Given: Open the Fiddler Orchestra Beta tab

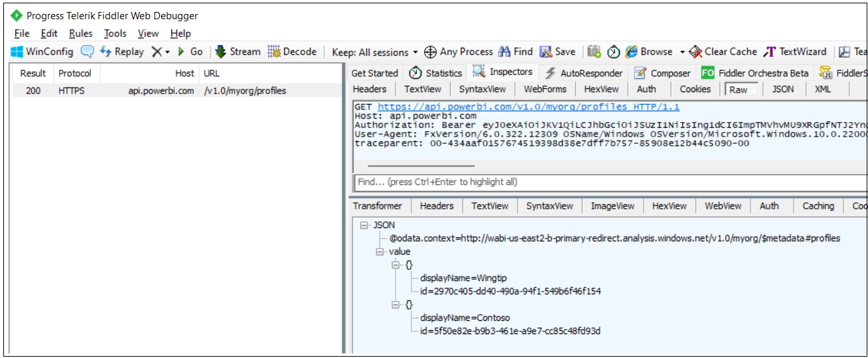Looking at the screenshot, I should [x=755, y=73].
